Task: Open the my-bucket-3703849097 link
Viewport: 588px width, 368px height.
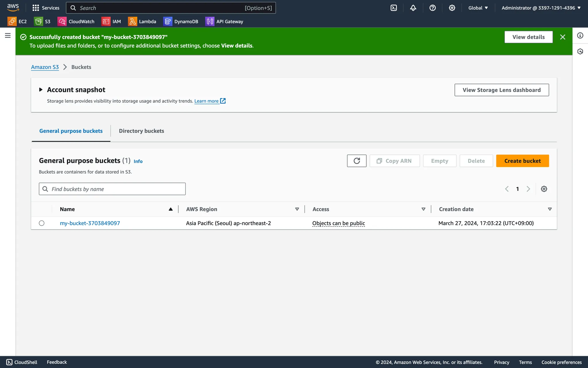Action: [x=90, y=223]
